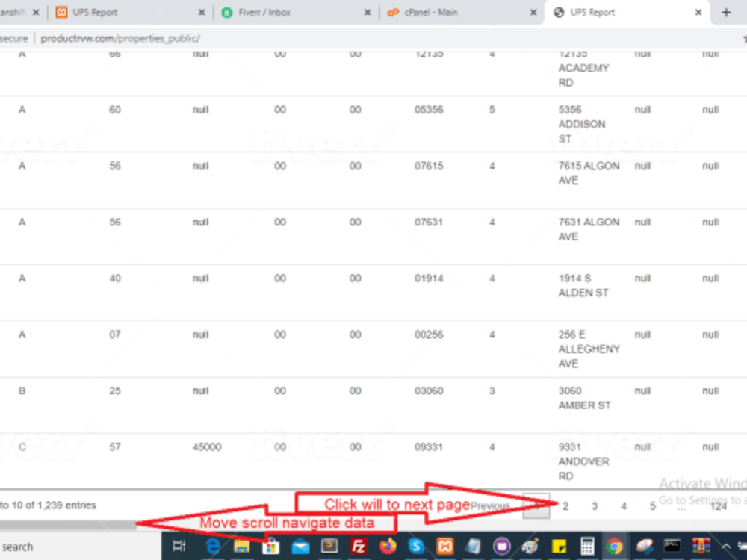Go to page 5 of entries
Screen dimensions: 747x560
click(653, 505)
